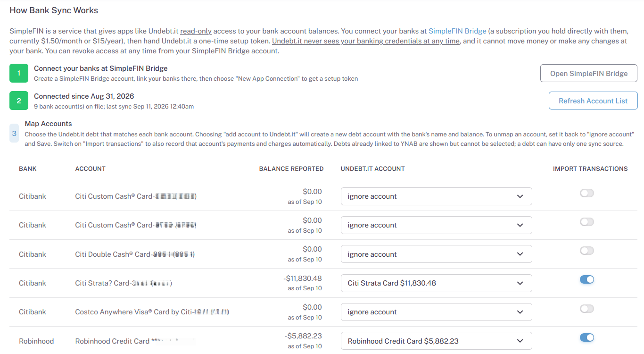Click the -$11,830.48 balance value
The image size is (644, 354).
(x=303, y=278)
